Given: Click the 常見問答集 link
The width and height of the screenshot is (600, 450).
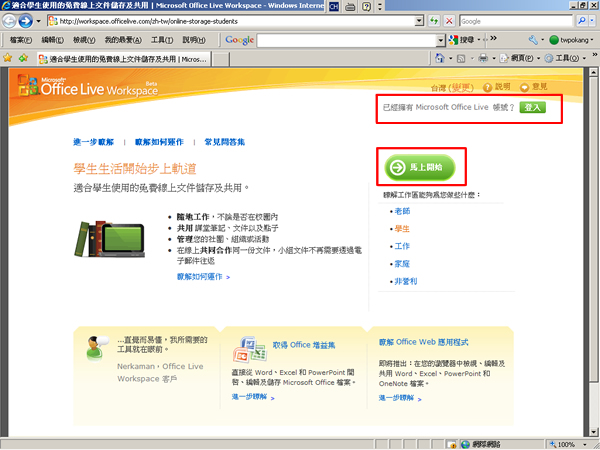Looking at the screenshot, I should (x=225, y=142).
